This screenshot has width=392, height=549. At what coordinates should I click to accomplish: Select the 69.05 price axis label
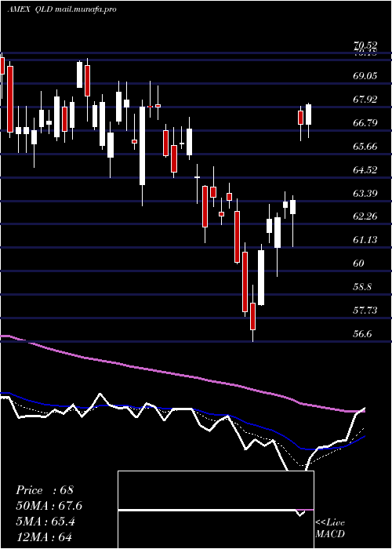coord(366,75)
